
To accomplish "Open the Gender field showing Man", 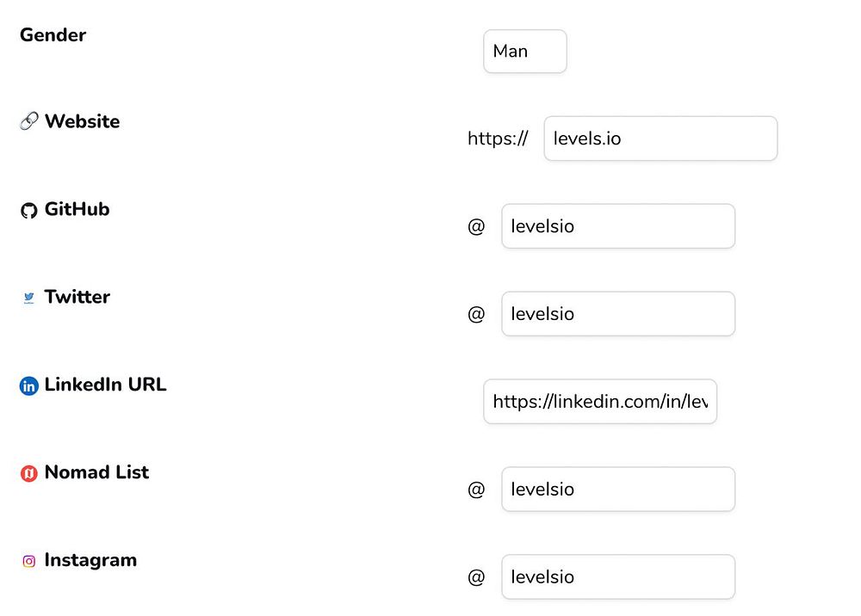I will (x=524, y=52).
